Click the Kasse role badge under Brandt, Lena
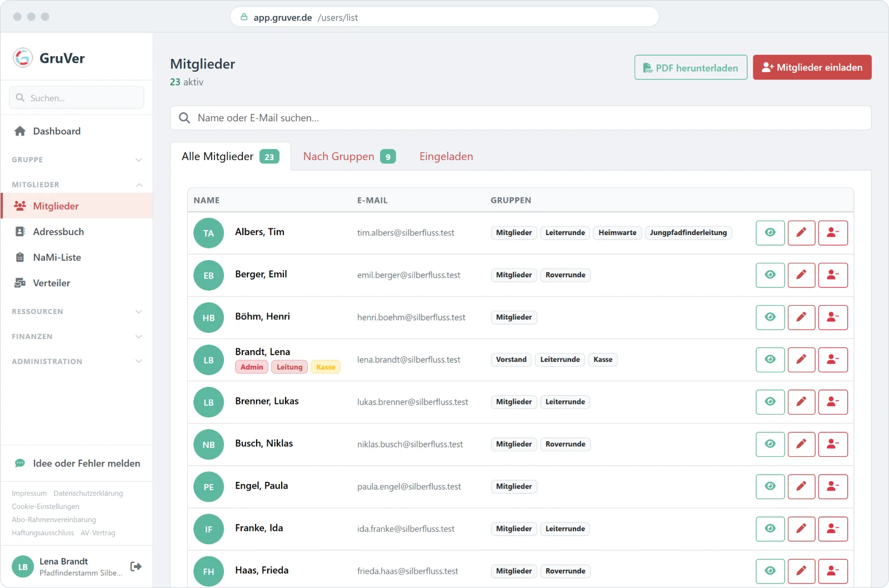This screenshot has width=889, height=588. click(326, 367)
